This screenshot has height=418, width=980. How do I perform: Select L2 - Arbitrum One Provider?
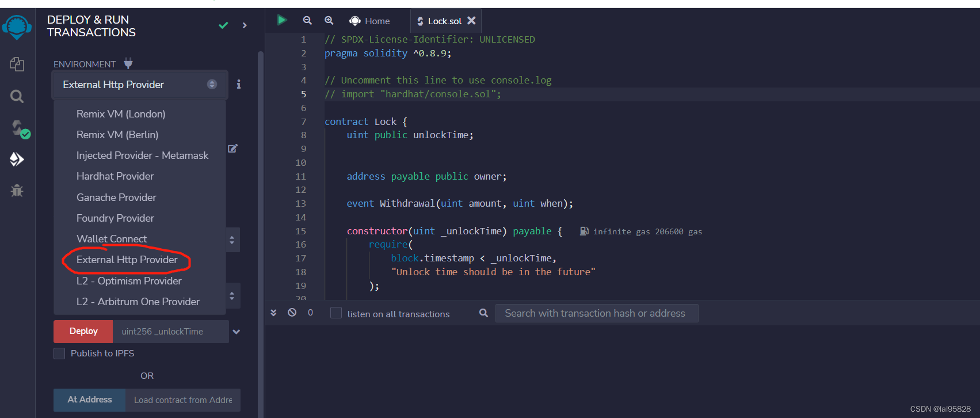[138, 302]
